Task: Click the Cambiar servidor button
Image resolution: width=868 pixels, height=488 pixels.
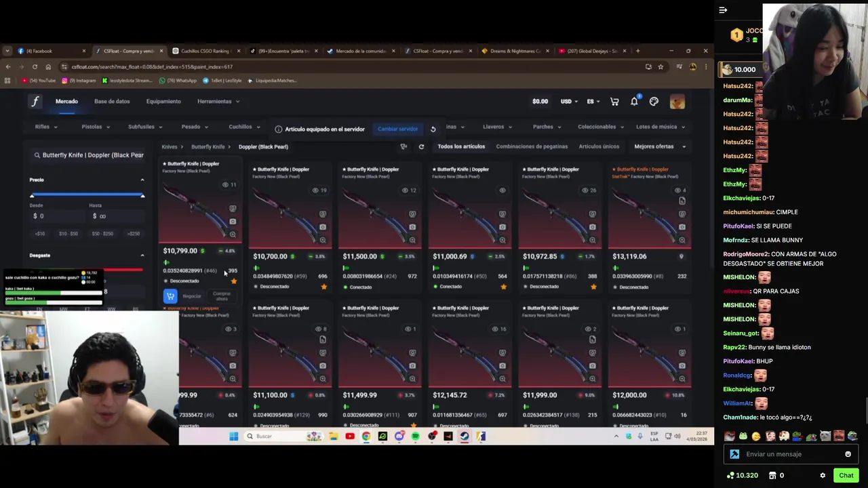Action: tap(397, 129)
